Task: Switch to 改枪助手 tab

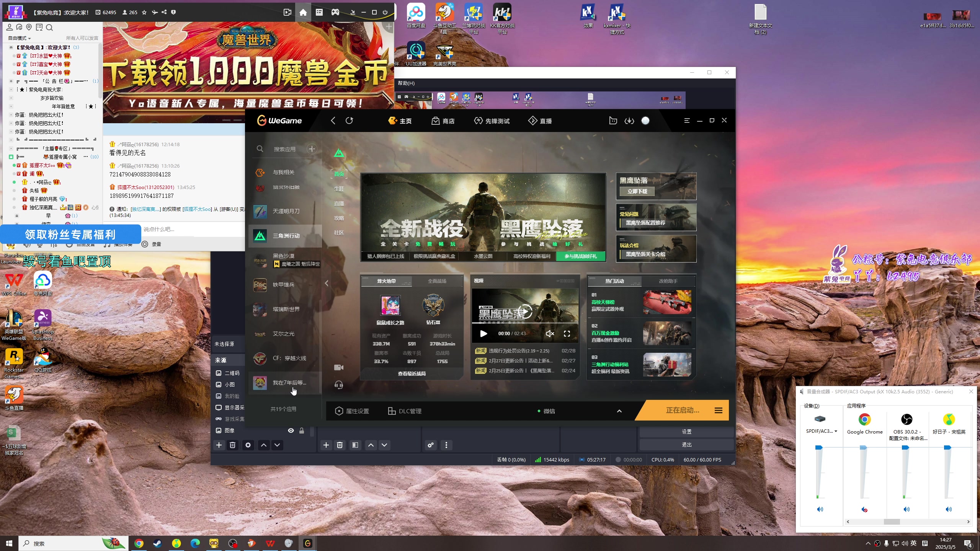Action: click(x=668, y=281)
